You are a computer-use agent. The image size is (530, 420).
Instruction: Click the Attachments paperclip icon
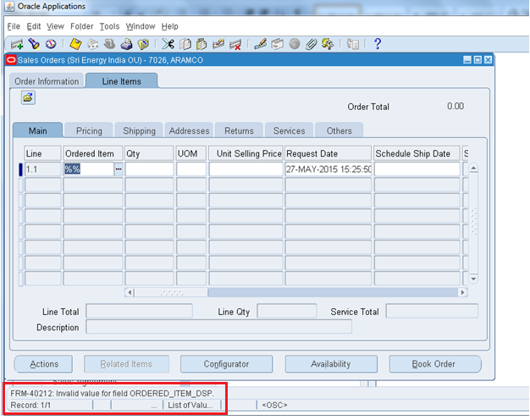pyautogui.click(x=311, y=44)
